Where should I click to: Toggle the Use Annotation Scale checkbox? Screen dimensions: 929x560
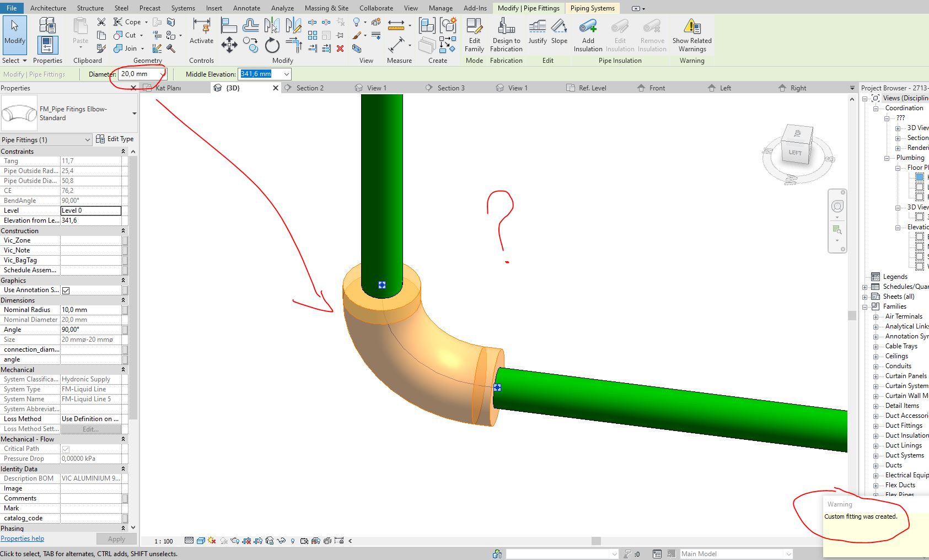[x=66, y=290]
